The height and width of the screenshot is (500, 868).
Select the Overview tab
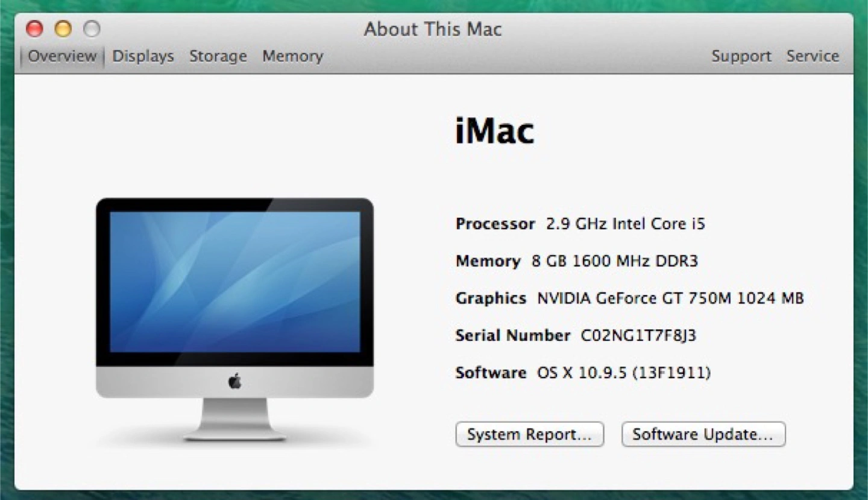pyautogui.click(x=62, y=56)
